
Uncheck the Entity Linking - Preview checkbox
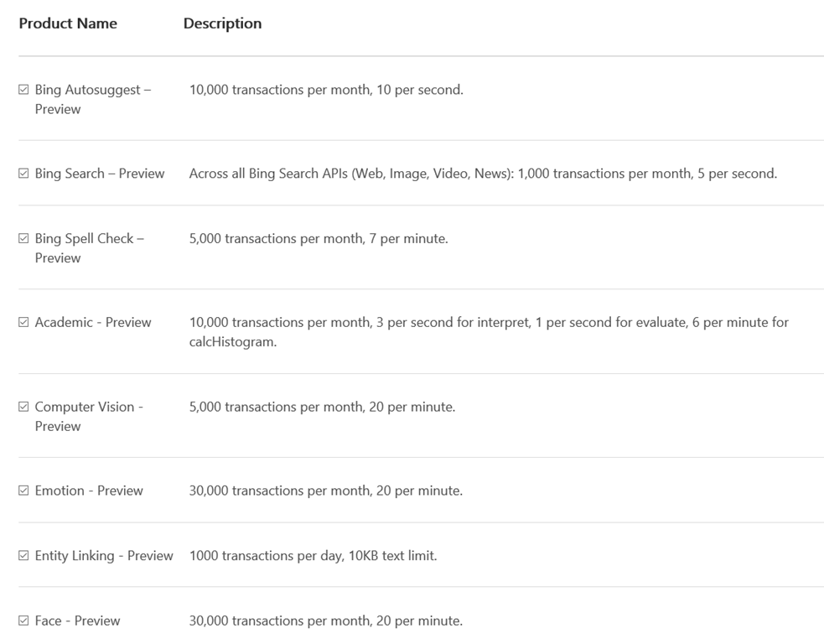coord(23,556)
